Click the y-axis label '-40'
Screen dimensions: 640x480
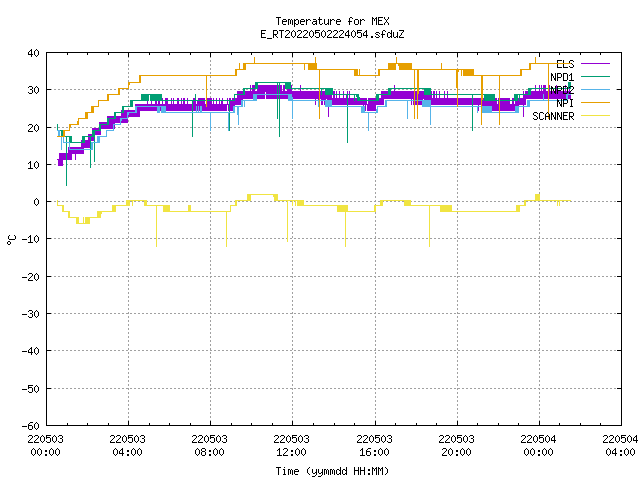point(31,351)
